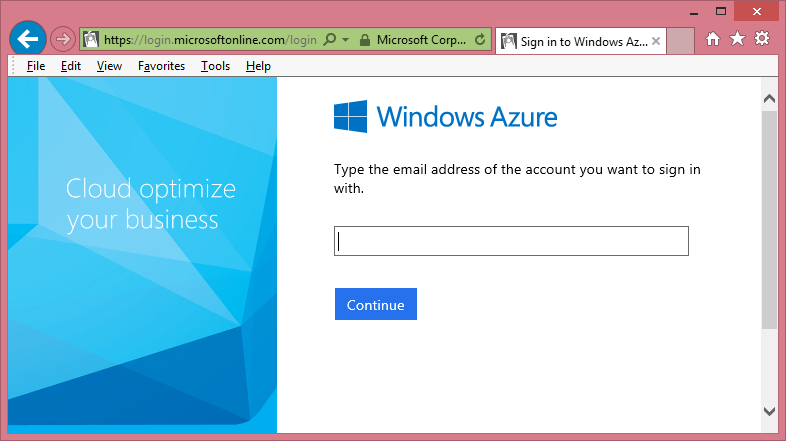Screen dimensions: 786x441
Task: Open the Tools menu
Action: 216,66
